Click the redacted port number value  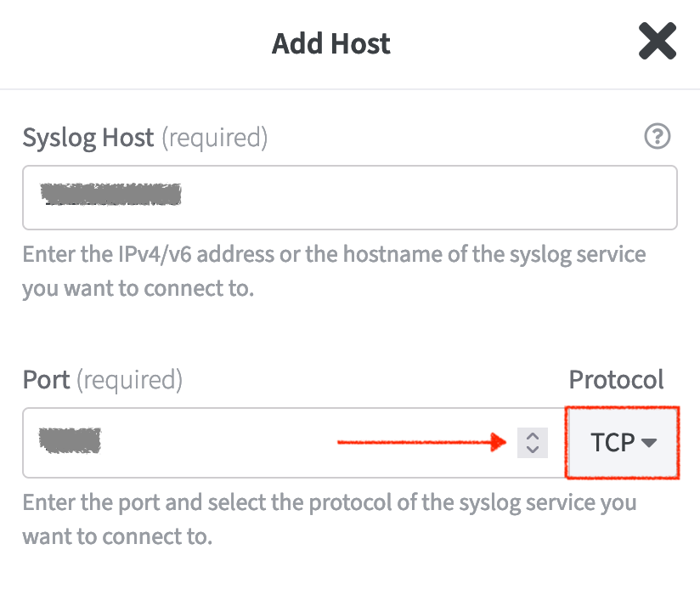click(x=71, y=440)
